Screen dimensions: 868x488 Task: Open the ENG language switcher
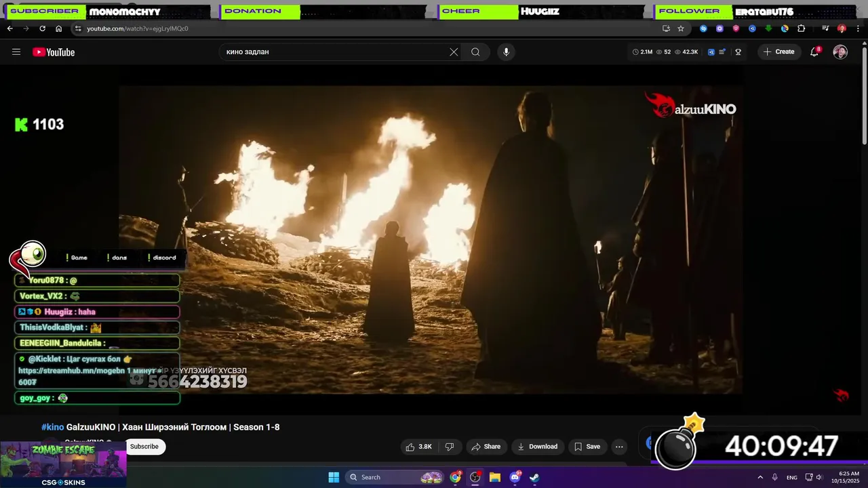point(792,478)
